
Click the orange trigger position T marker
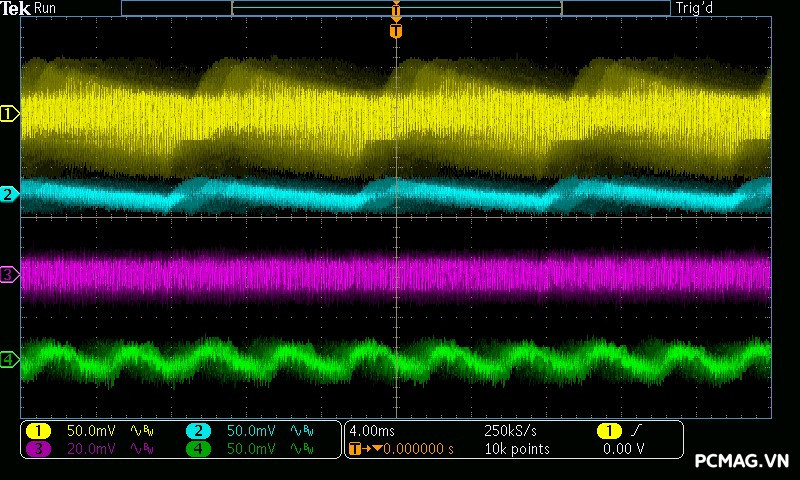click(x=396, y=31)
